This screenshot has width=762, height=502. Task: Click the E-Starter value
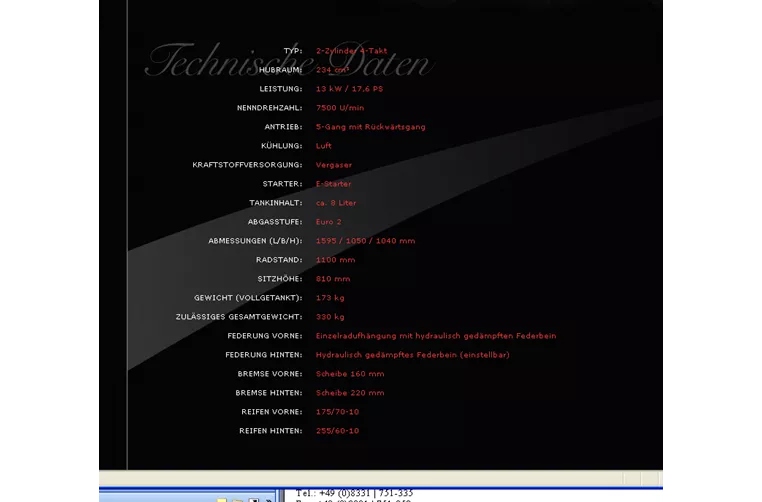[333, 184]
